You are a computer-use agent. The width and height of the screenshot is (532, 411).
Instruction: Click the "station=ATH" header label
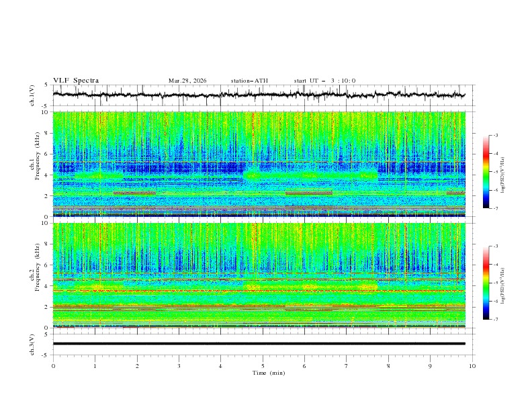click(249, 81)
